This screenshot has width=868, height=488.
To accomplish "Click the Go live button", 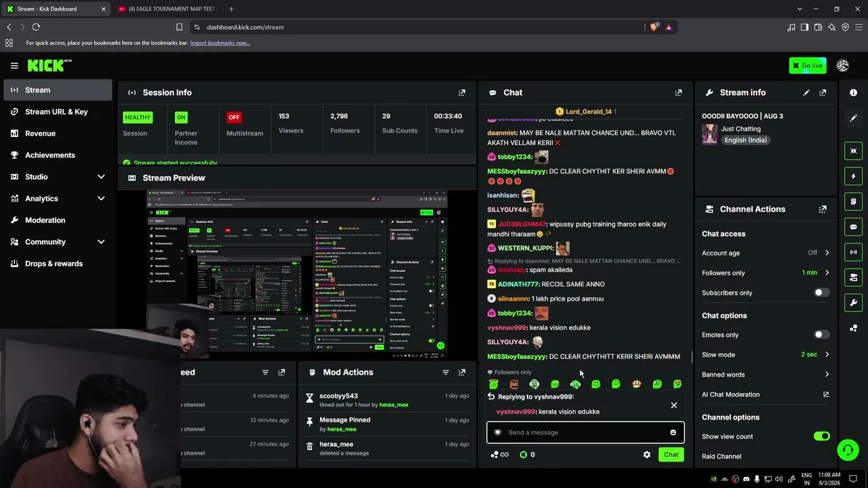I will 808,66.
